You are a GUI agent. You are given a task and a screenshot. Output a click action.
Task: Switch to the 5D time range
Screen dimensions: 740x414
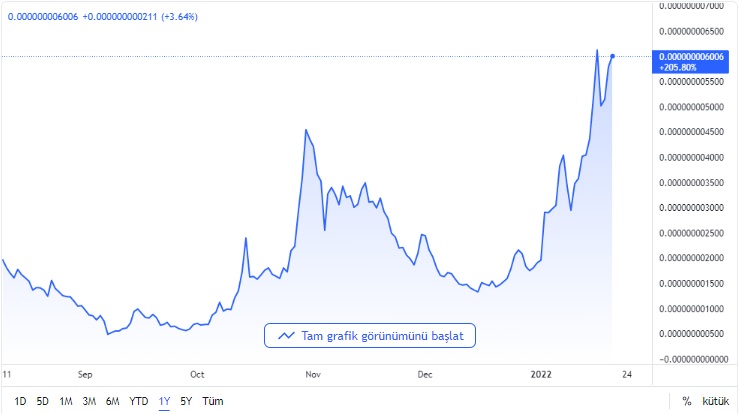[42, 401]
